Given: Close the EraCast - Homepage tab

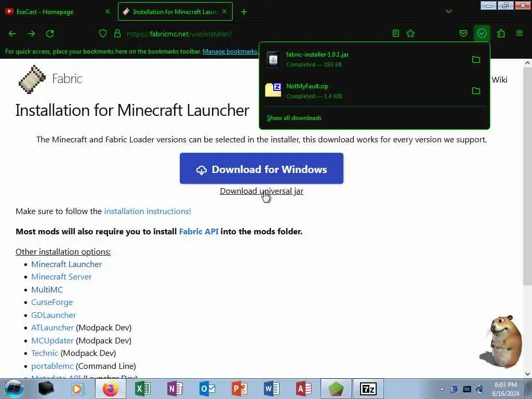Looking at the screenshot, I should [x=108, y=11].
